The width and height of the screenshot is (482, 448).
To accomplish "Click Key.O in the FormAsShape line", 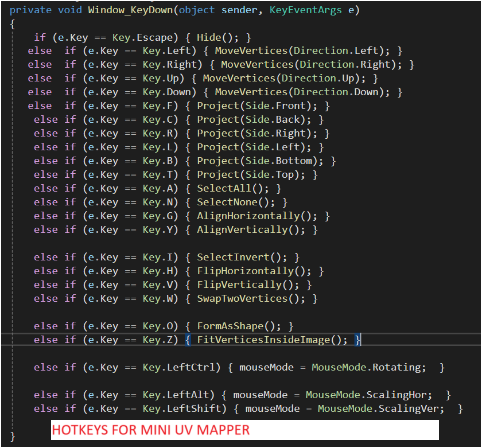I will (x=157, y=326).
